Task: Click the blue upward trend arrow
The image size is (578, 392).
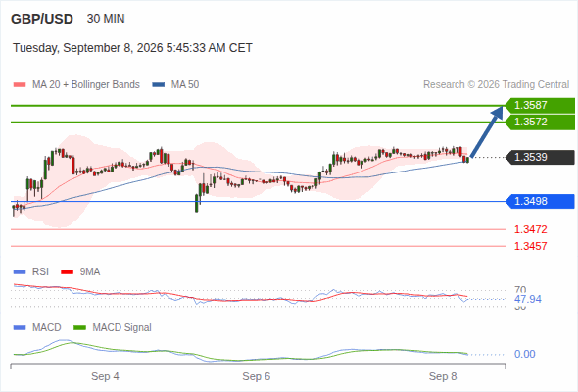Action: click(486, 131)
